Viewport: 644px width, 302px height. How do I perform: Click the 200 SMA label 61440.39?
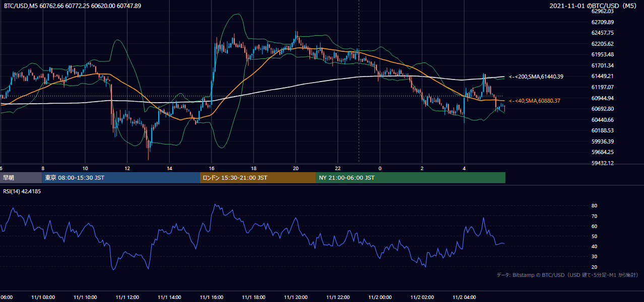pyautogui.click(x=536, y=77)
